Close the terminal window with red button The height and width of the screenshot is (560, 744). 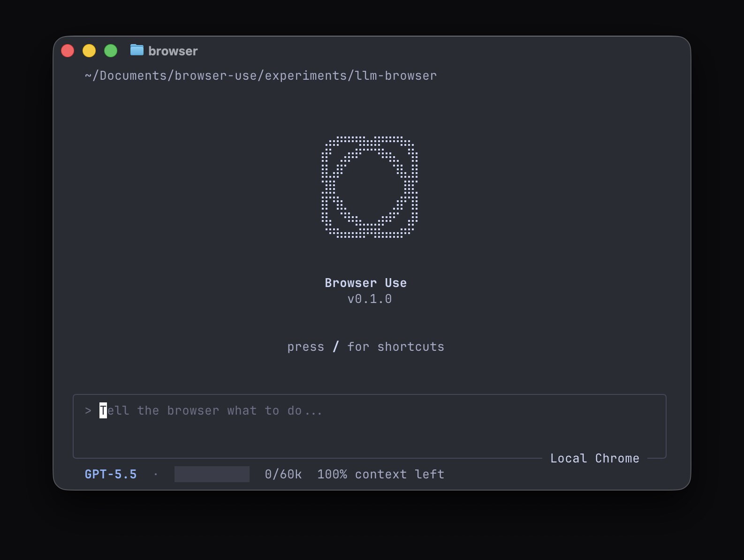coord(68,51)
